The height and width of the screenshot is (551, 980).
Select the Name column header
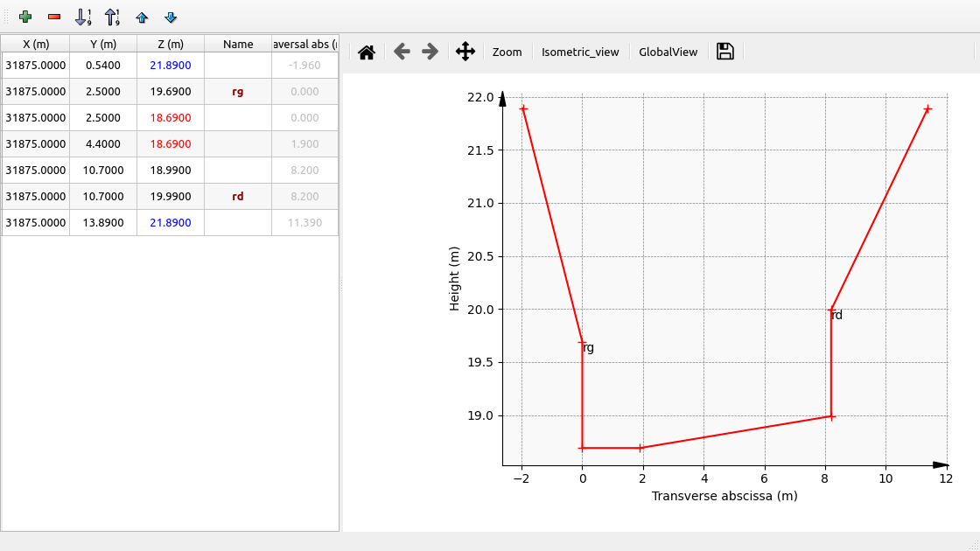coord(238,44)
